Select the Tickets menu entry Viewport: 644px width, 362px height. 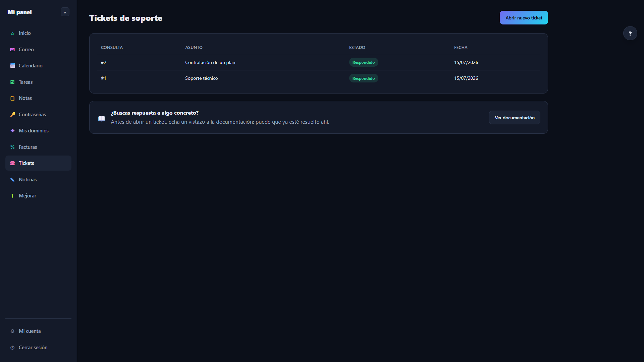pos(38,163)
